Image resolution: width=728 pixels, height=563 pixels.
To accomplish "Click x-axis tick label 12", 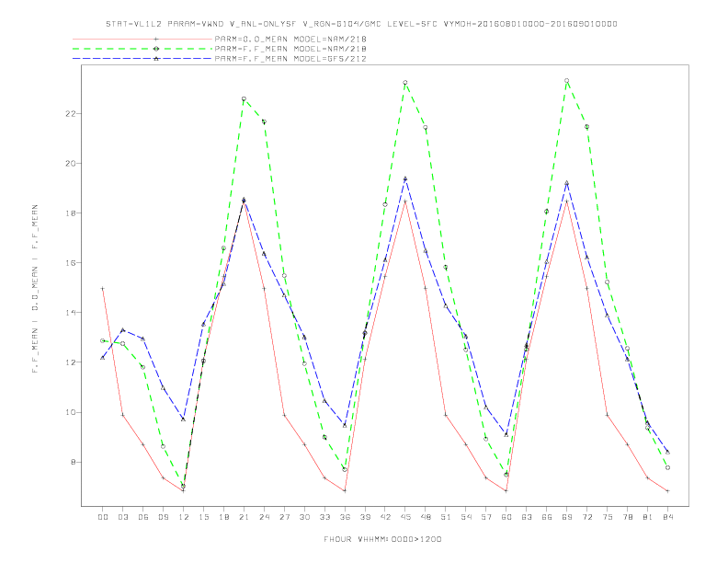I will pos(184,517).
